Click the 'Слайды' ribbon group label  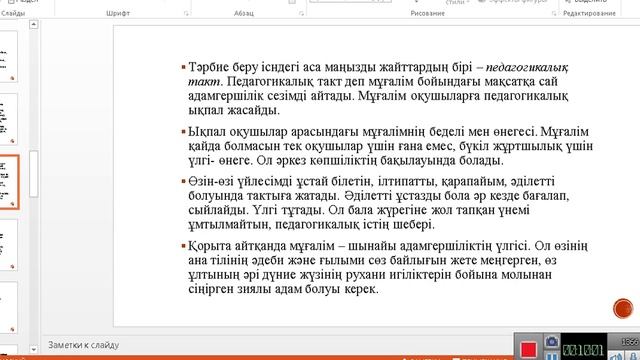click(13, 13)
